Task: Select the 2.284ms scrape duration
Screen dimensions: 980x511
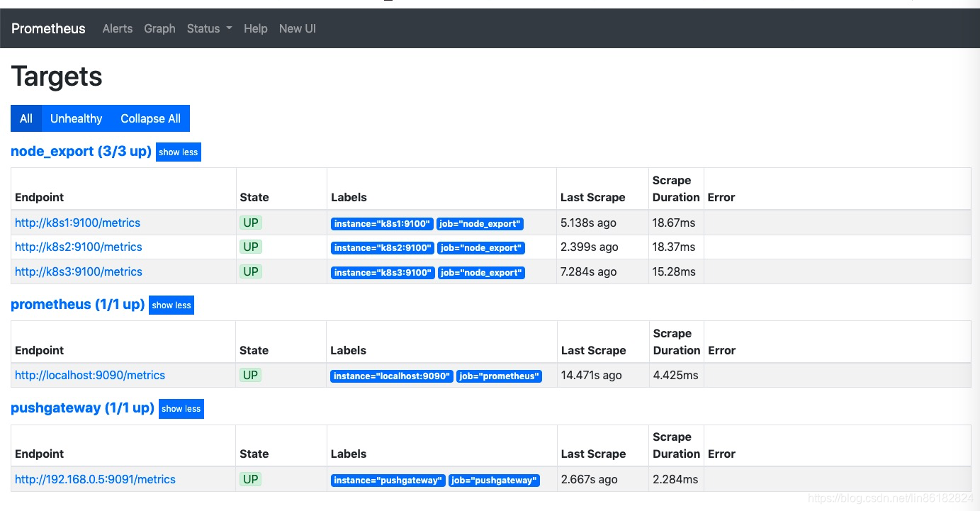Action: click(676, 479)
